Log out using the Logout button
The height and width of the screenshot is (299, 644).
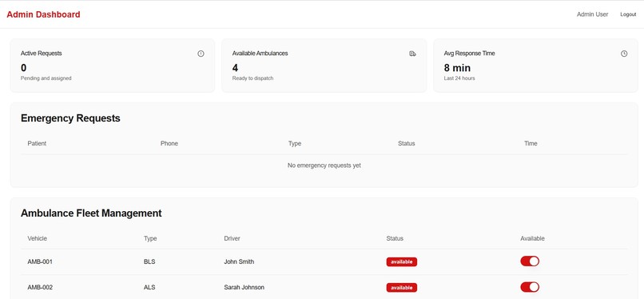(x=628, y=14)
